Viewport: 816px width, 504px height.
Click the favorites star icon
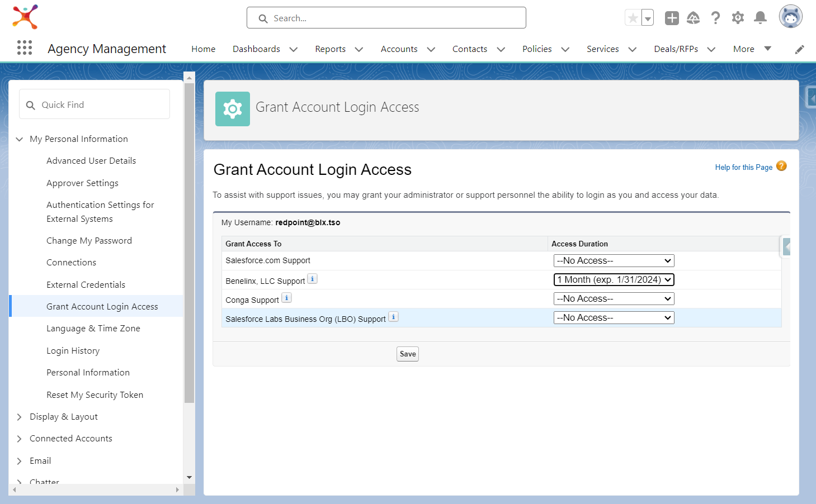[633, 18]
